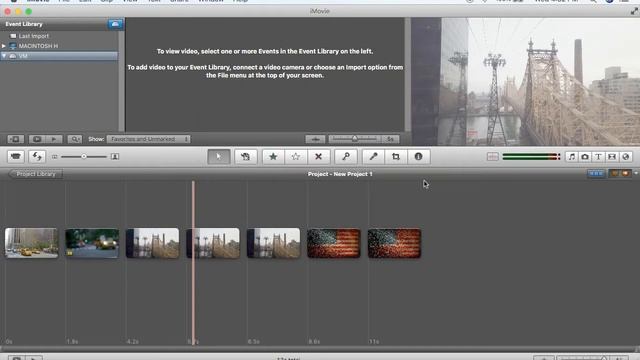Toggle group events by disk button

116,24
